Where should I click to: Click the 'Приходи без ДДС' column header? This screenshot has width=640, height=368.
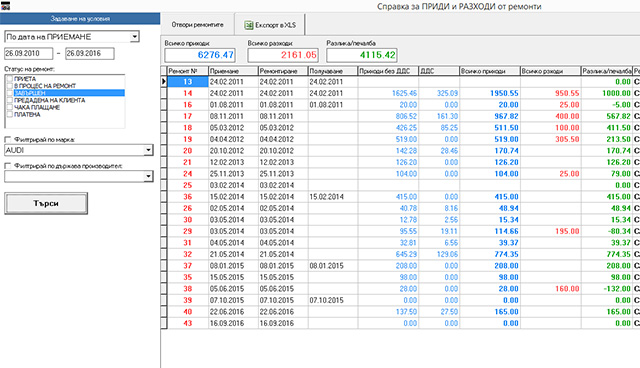pos(388,71)
